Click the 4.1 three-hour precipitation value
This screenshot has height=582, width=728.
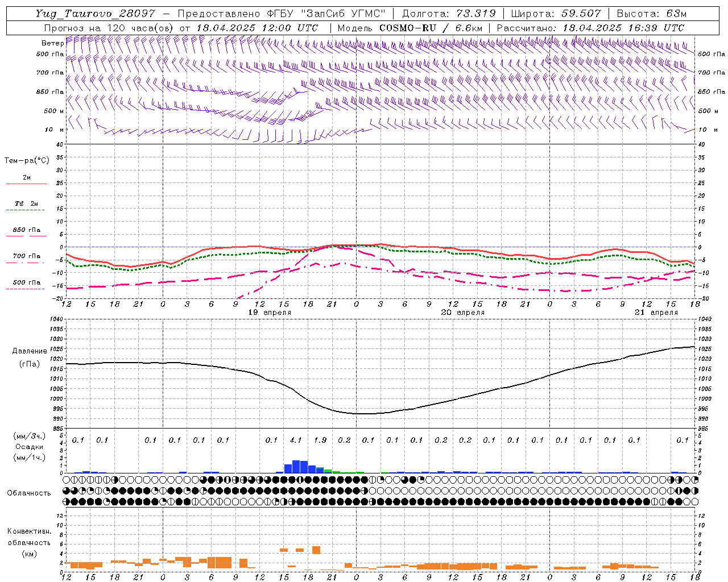(296, 440)
